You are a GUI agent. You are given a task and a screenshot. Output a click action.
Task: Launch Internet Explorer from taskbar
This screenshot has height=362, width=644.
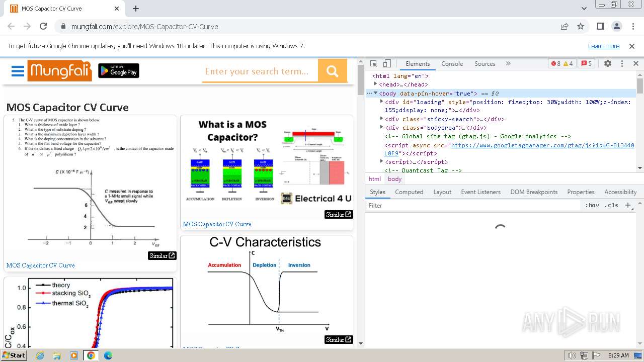click(x=40, y=355)
